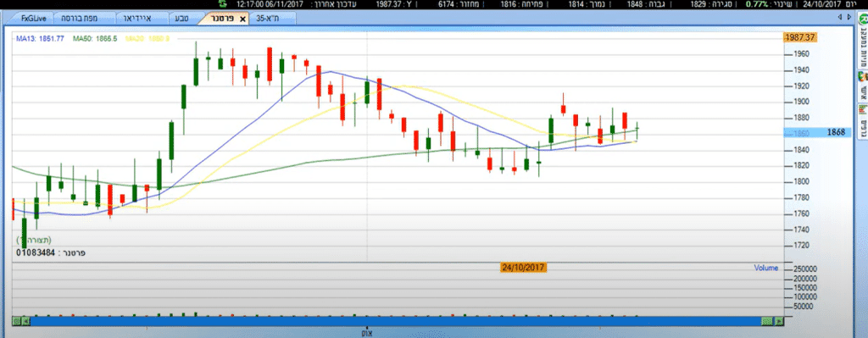The height and width of the screenshot is (338, 868).
Task: Click the פרטנר : 01083484 security label
Action: 51,252
